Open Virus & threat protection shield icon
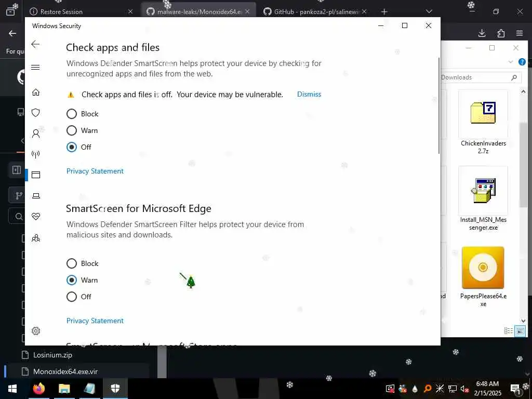Screen dimensions: 532x399 pyautogui.click(x=36, y=113)
